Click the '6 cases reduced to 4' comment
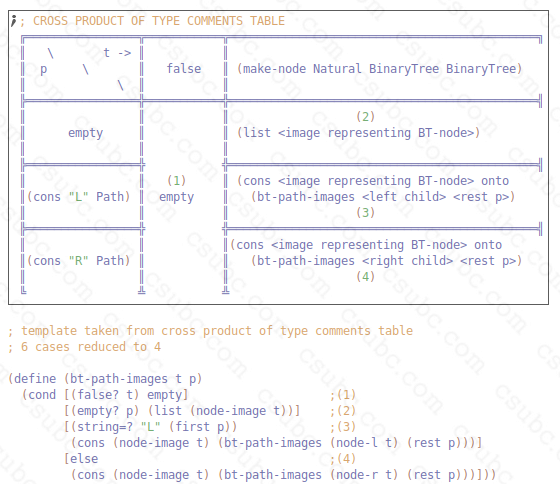 coord(84,347)
